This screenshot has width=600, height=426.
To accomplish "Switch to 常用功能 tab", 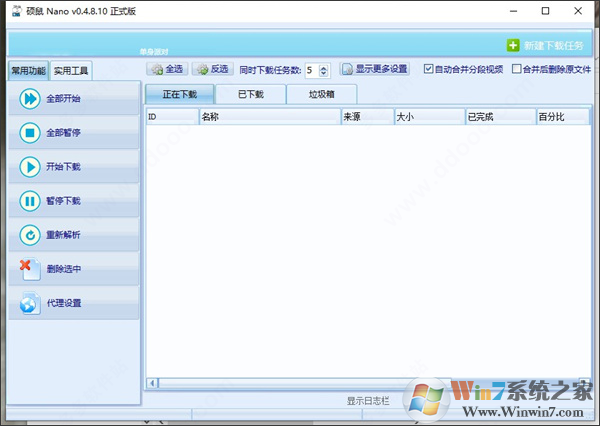I will [x=28, y=71].
